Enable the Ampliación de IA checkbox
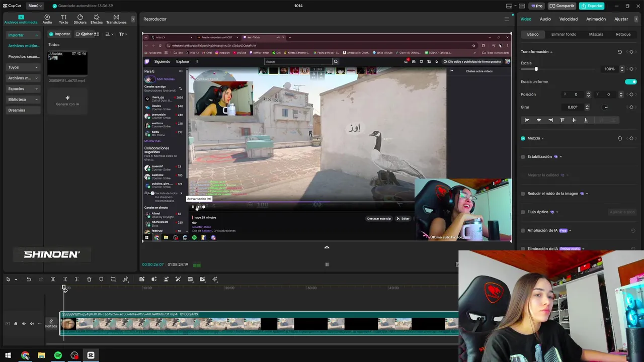644x362 pixels. 523,230
